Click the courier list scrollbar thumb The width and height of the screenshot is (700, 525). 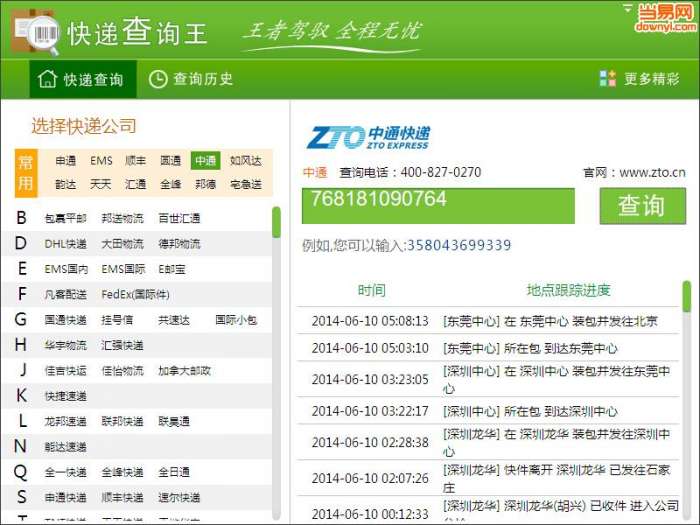tap(276, 222)
